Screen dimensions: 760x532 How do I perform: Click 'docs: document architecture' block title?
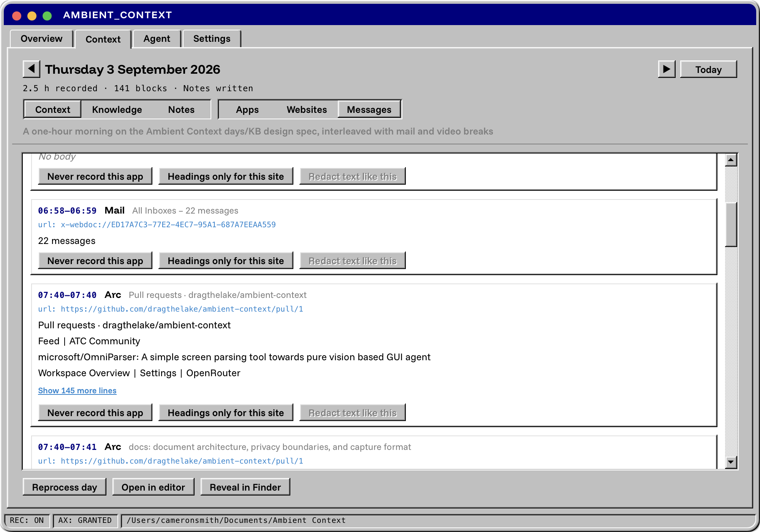(x=270, y=447)
